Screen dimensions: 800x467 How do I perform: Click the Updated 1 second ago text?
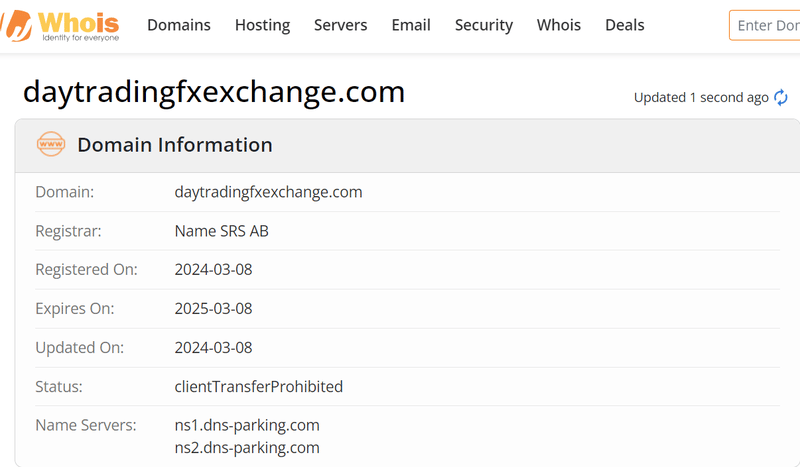[701, 97]
